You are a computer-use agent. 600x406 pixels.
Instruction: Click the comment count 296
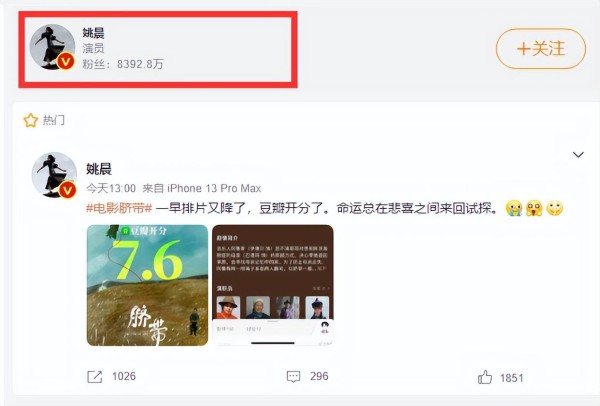pos(319,376)
